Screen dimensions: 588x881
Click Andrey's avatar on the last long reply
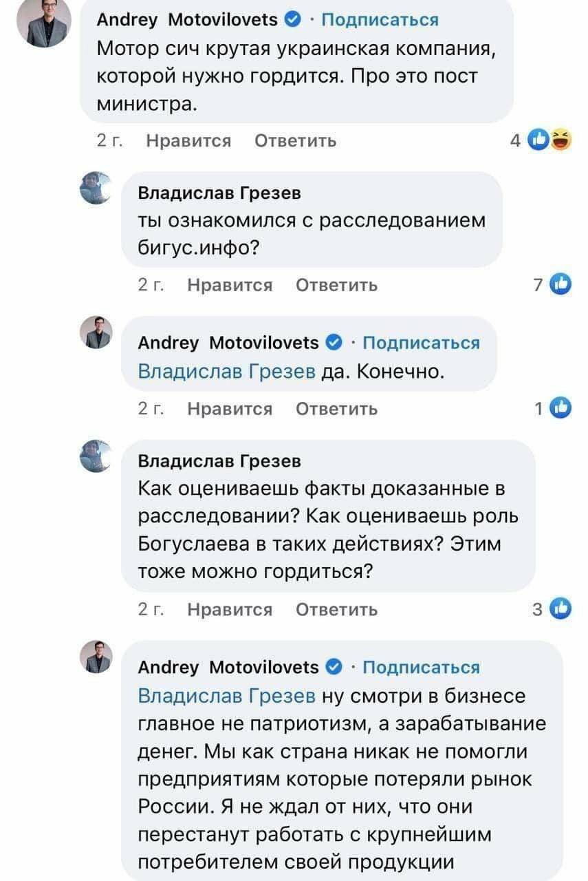coord(97,656)
